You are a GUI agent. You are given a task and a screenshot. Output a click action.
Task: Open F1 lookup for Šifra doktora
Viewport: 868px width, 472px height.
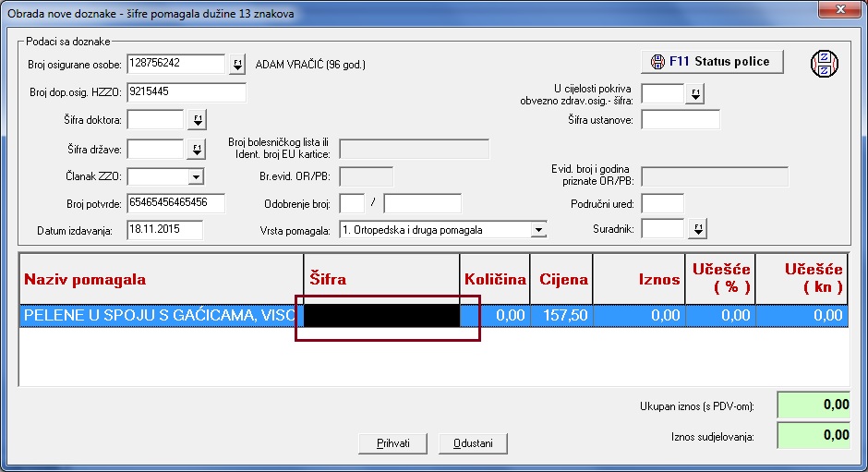click(x=197, y=120)
